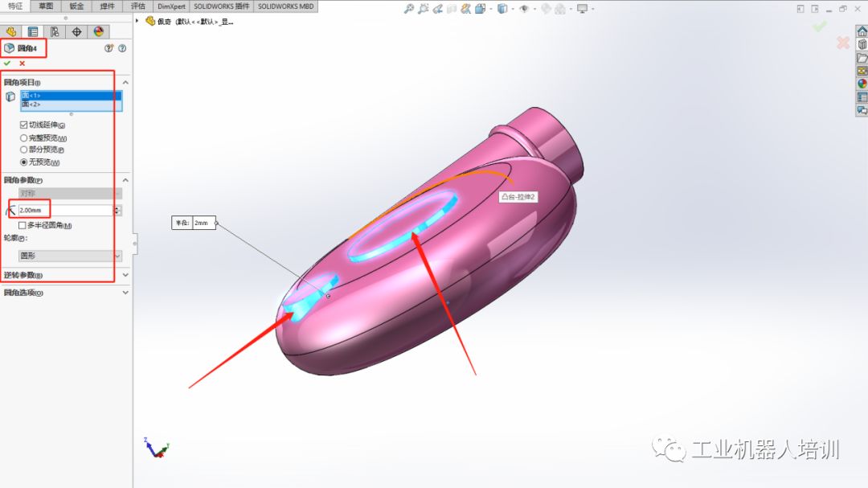Switch to the 草图 ribbon tab
Viewport: 868px width, 488px height.
tap(46, 6)
